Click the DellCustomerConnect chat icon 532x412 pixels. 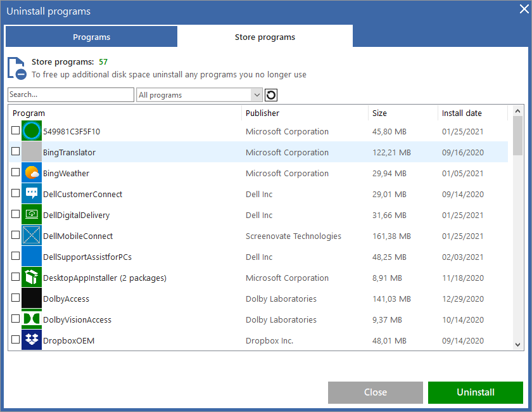click(32, 193)
